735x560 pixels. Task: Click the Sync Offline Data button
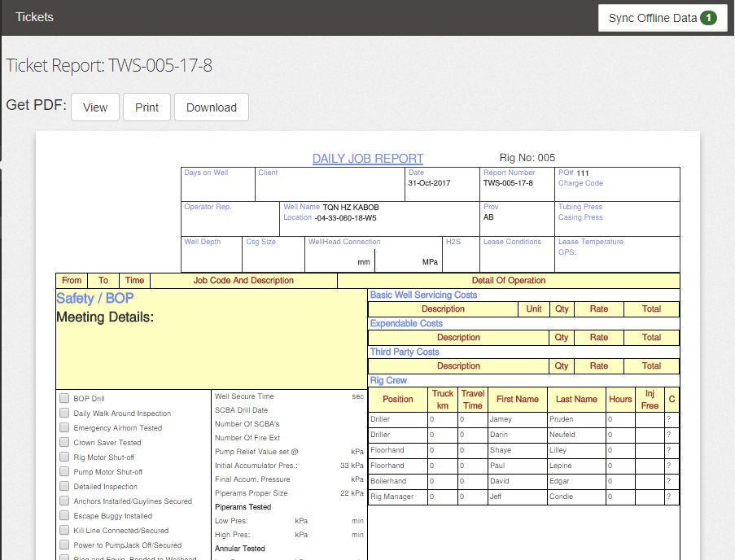tap(663, 18)
